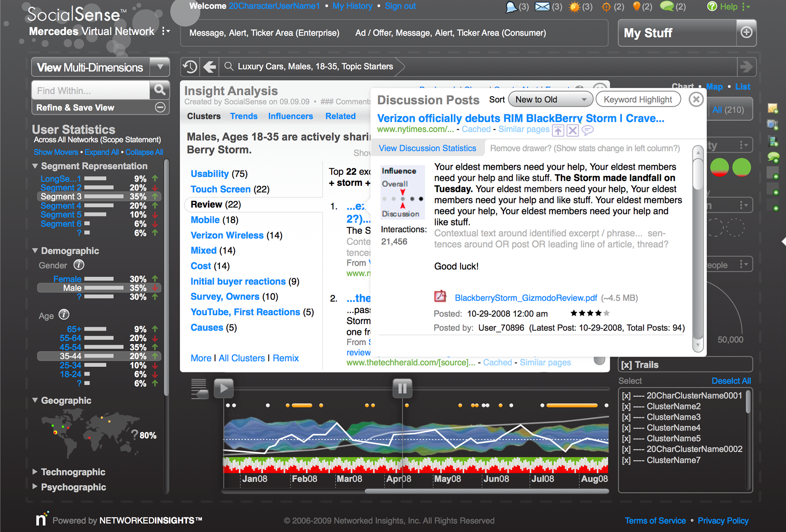Toggle ClusterName3 trail checkbox
786x532 pixels.
coord(626,417)
